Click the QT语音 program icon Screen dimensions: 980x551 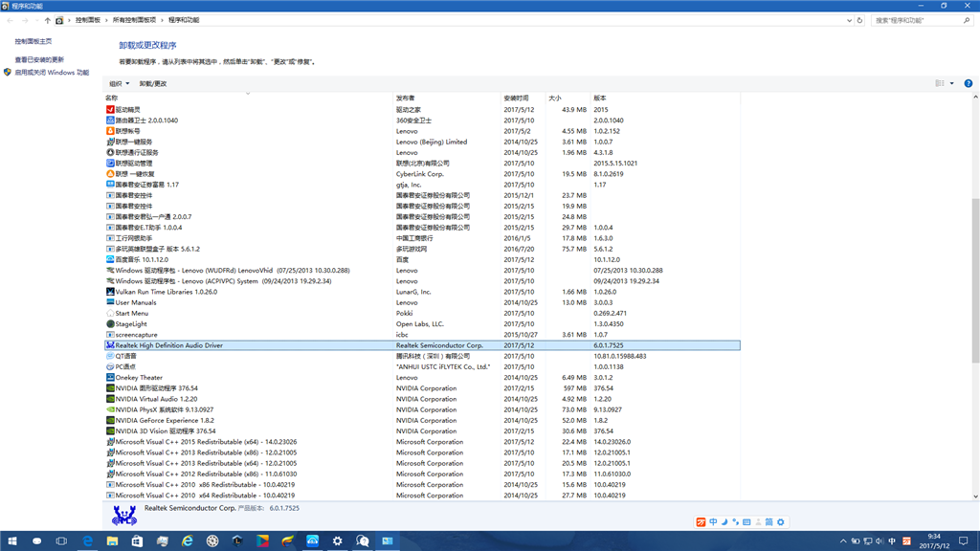click(110, 356)
